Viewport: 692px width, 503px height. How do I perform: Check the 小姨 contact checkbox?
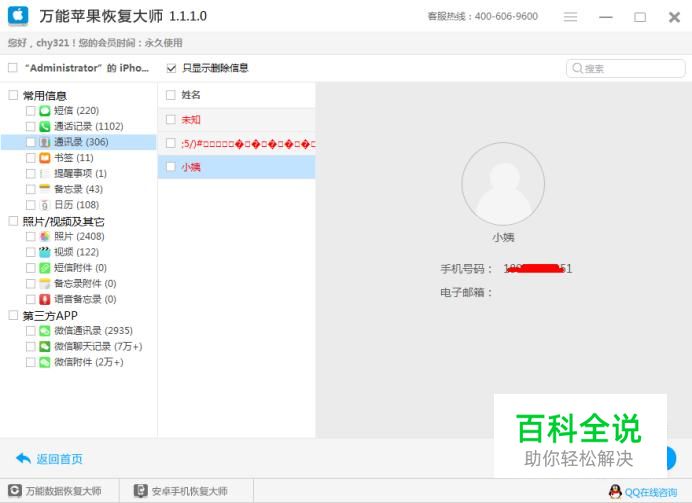(171, 167)
